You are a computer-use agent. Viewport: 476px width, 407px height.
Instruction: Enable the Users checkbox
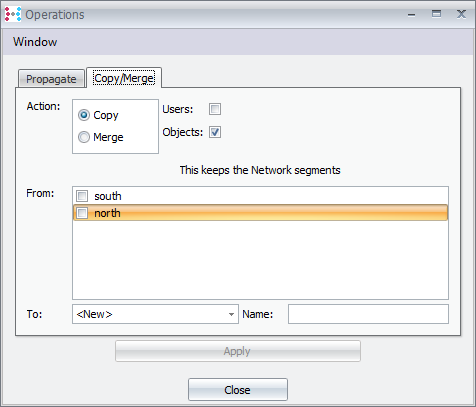(x=215, y=109)
